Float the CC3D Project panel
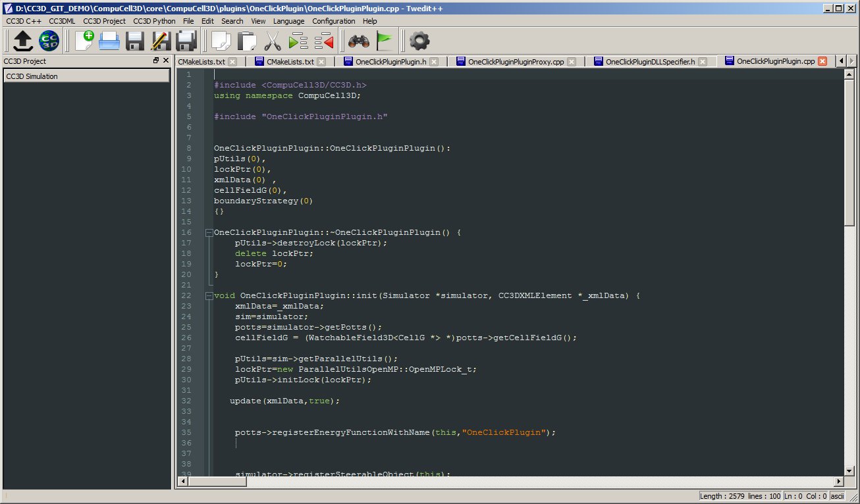The image size is (860, 504). [156, 61]
